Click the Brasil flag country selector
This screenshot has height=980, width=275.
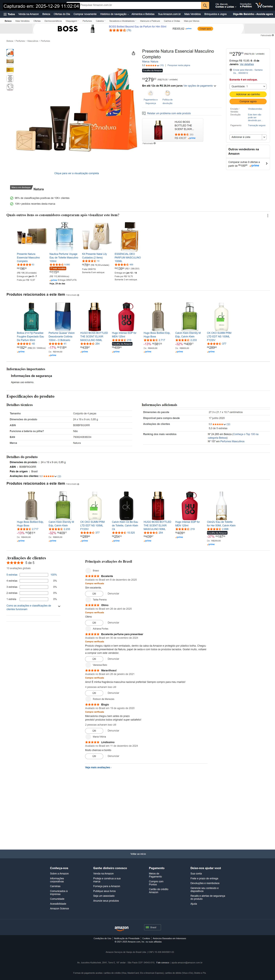tap(152, 927)
